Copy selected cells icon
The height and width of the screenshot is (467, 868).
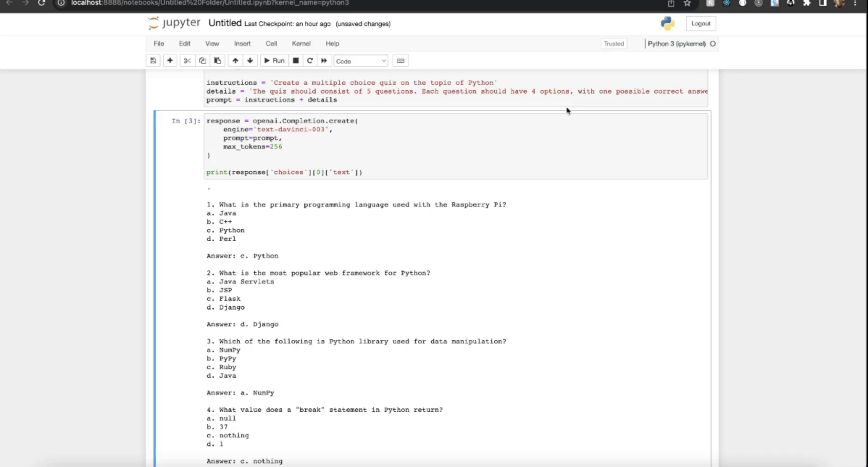[x=202, y=61]
